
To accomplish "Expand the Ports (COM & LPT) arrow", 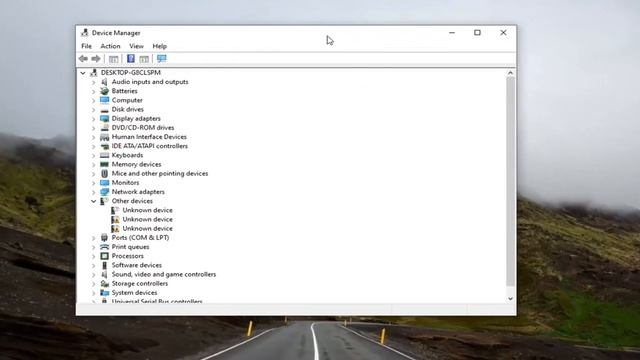I will [93, 238].
